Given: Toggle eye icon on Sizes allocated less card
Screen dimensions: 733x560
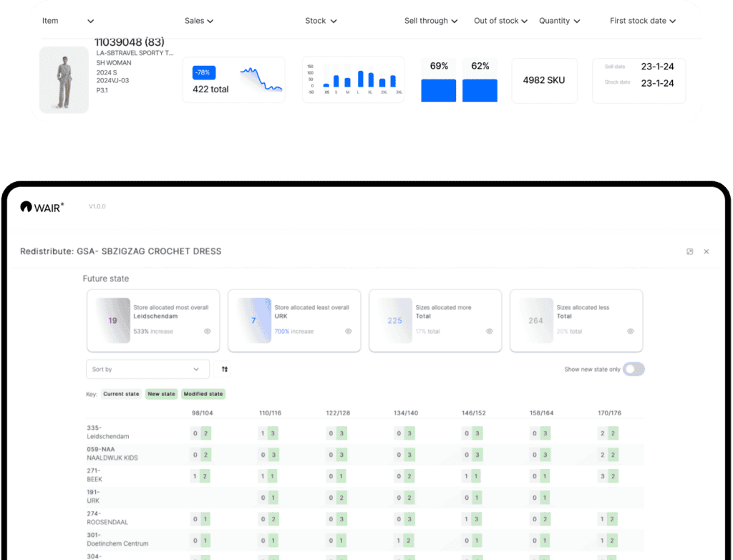Looking at the screenshot, I should [631, 332].
